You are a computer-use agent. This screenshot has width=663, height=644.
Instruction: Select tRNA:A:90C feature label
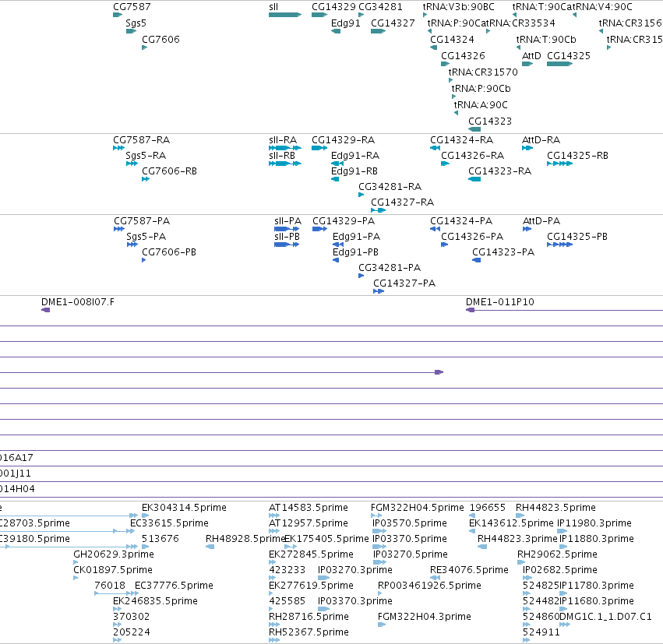tap(481, 105)
